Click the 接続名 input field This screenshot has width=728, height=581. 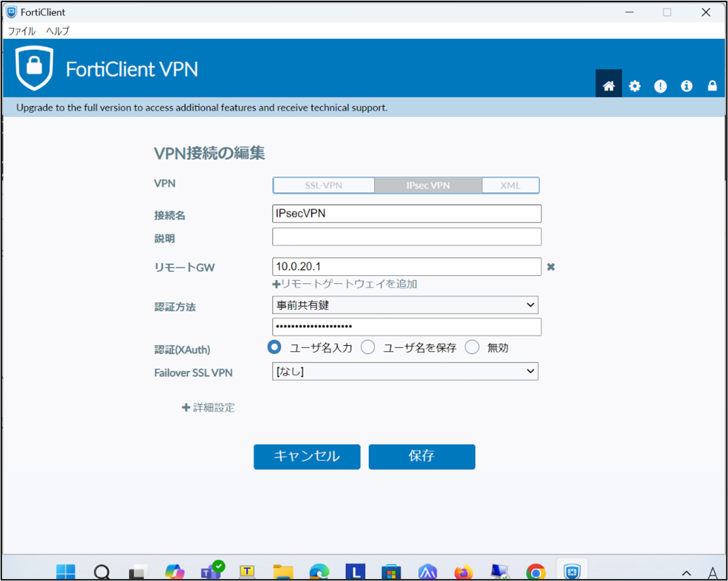(x=407, y=213)
